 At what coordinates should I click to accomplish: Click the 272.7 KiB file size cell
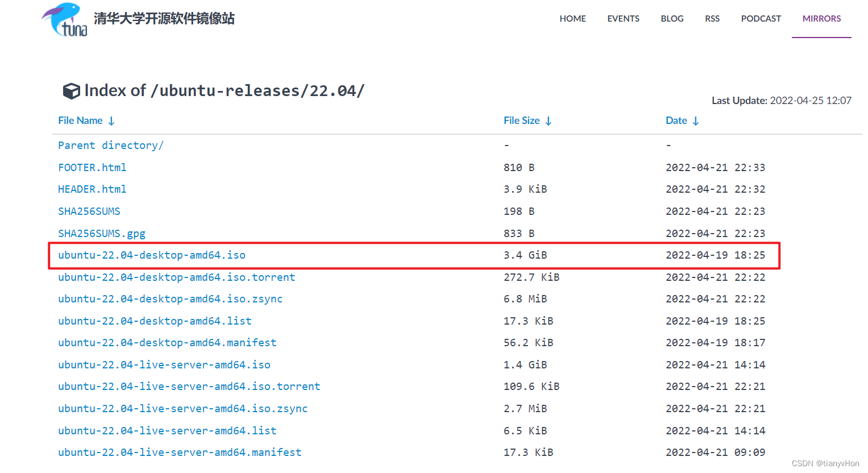coord(531,277)
